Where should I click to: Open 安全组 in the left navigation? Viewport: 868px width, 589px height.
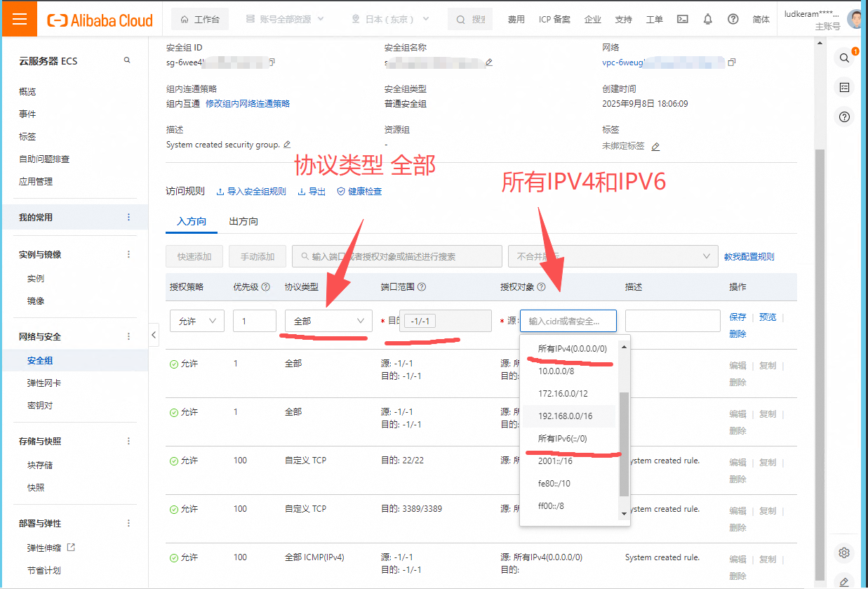(40, 360)
